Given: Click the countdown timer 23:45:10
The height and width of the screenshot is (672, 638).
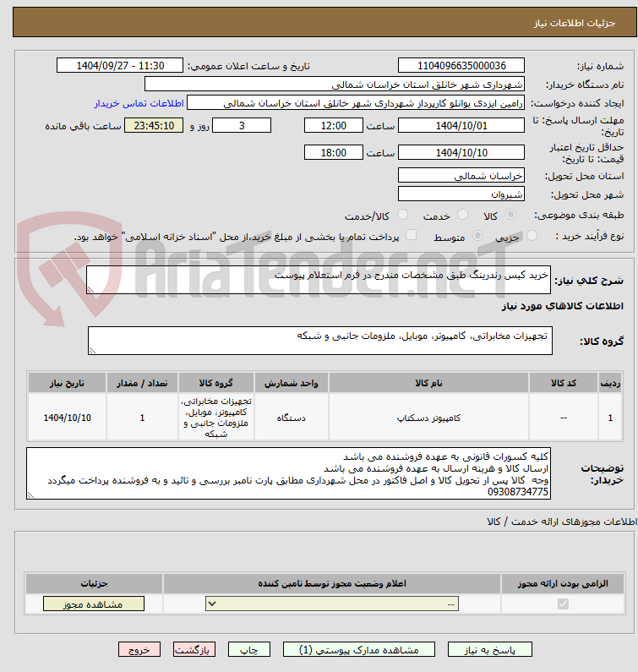Looking at the screenshot, I should tap(154, 126).
